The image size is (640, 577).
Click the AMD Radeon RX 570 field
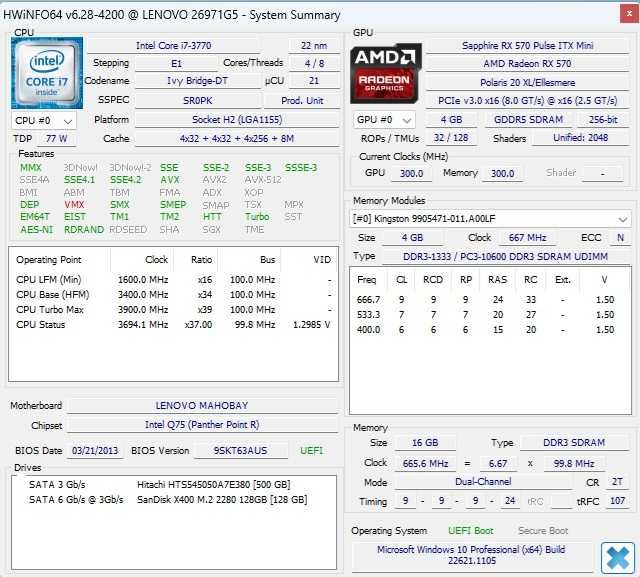click(527, 64)
